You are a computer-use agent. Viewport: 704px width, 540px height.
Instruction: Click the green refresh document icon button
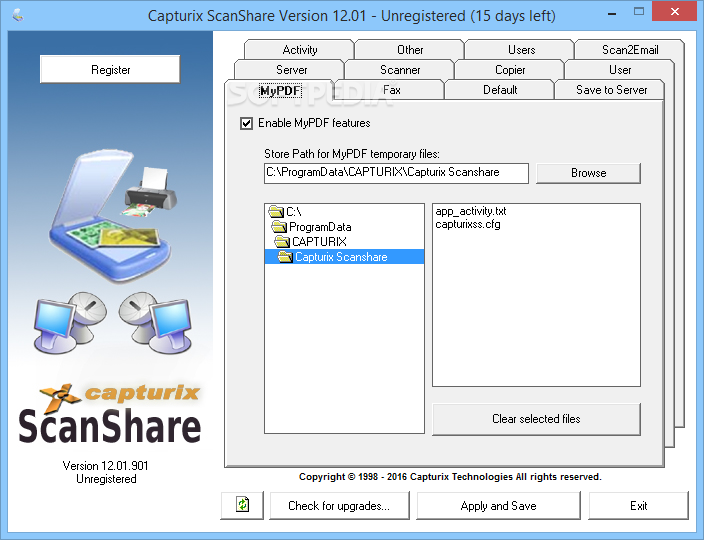242,505
